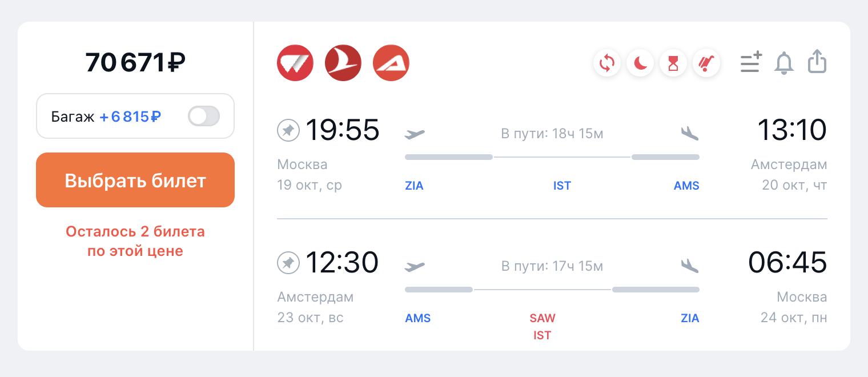Click the no-baggage crossed suitcase badge
Screen dimensions: 868x377
706,63
